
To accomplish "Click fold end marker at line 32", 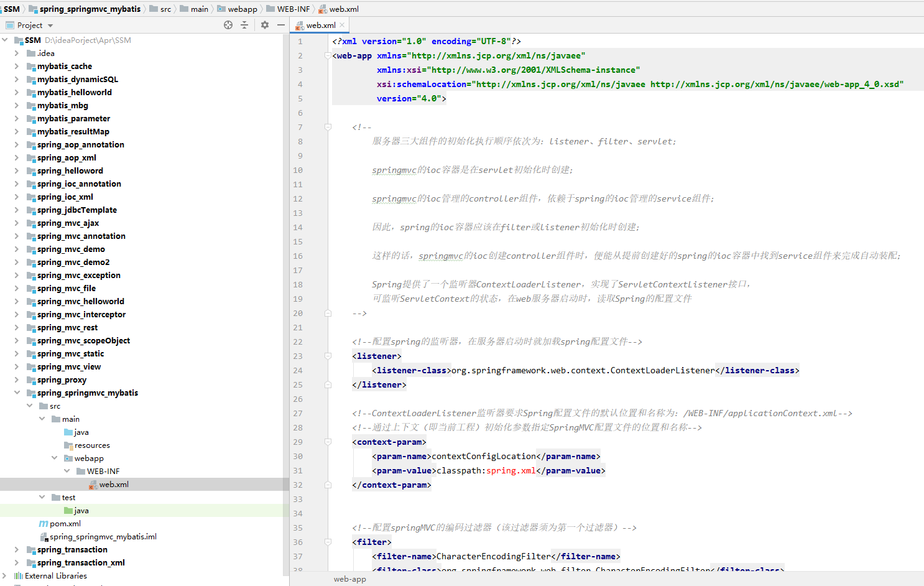I will click(x=328, y=485).
